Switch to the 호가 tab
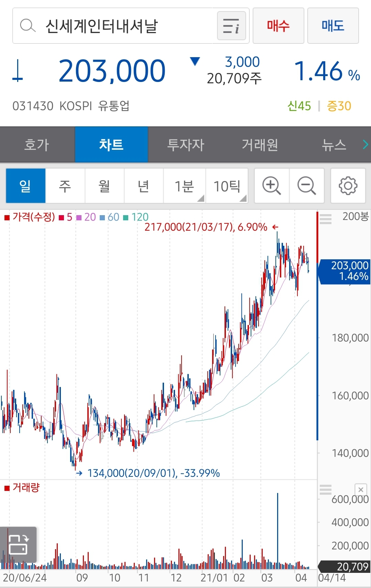 [37, 145]
